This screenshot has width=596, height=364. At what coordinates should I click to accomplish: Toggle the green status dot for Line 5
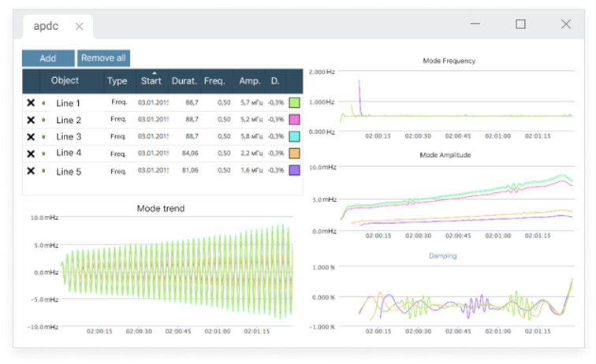43,171
